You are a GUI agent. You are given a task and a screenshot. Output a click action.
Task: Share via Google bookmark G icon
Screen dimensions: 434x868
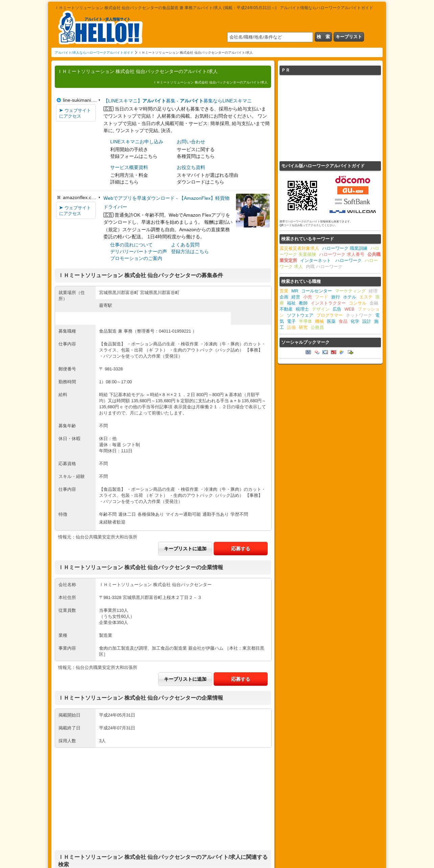[325, 352]
